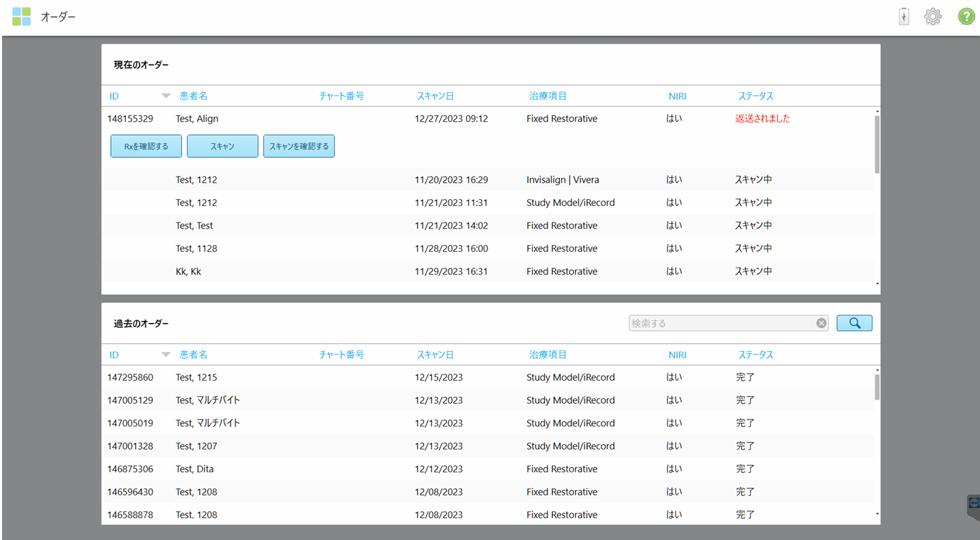Click the スキャン button
Image resolution: width=980 pixels, height=540 pixels.
click(x=222, y=146)
